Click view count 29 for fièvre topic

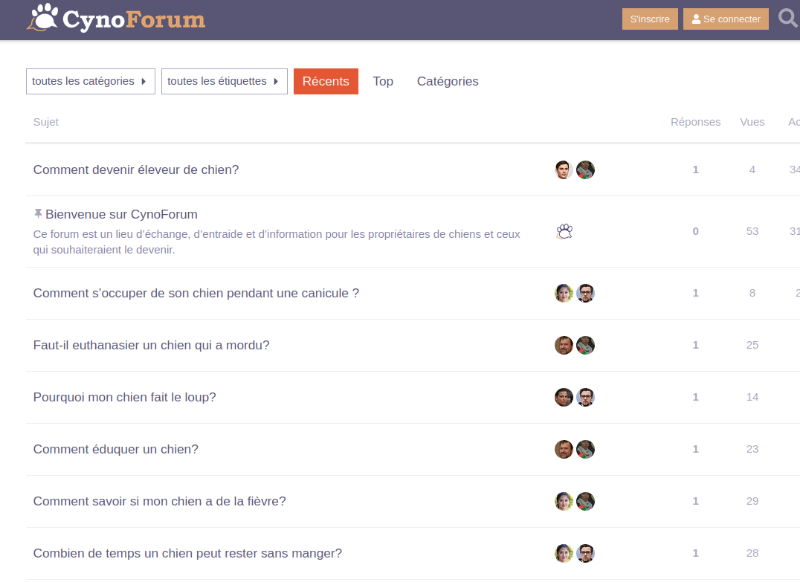pyautogui.click(x=752, y=501)
